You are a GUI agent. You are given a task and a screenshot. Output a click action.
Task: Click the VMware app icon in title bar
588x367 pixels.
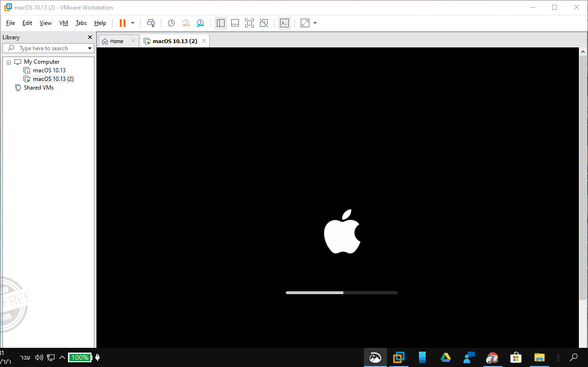[8, 7]
